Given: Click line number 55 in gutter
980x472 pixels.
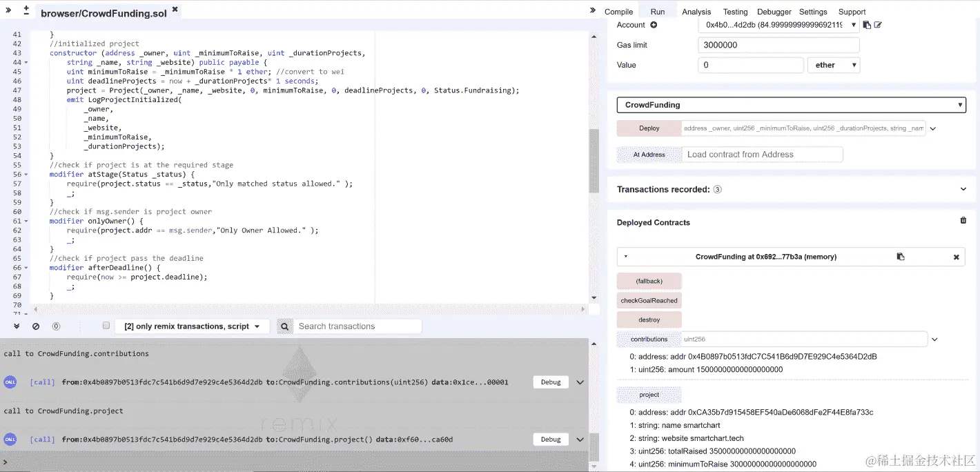Looking at the screenshot, I should pyautogui.click(x=17, y=165).
